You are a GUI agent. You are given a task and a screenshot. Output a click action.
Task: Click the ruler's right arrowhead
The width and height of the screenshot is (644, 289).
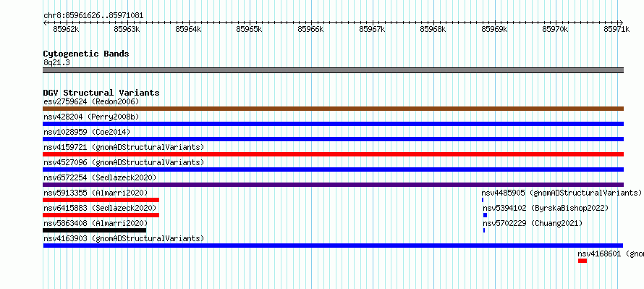point(622,22)
